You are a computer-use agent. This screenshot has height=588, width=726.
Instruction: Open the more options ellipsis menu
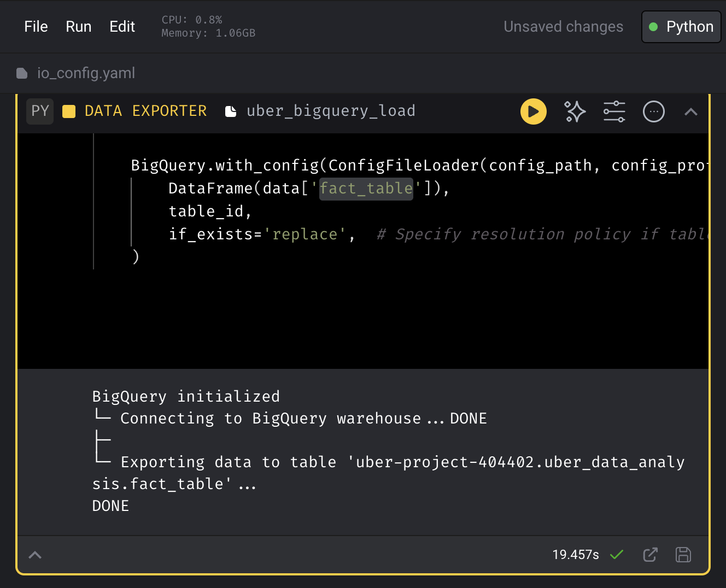tap(653, 111)
